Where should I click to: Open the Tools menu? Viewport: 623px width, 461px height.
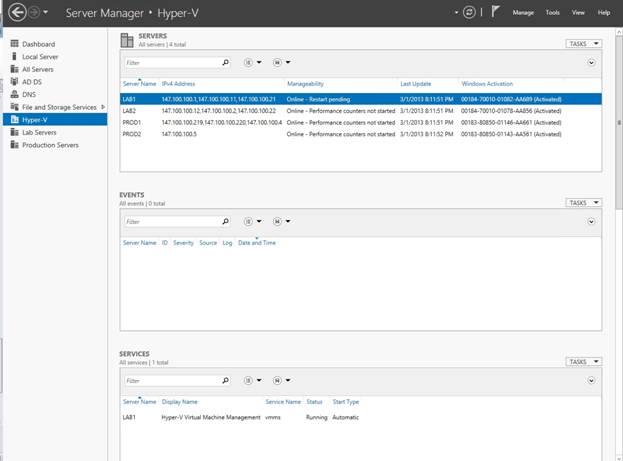552,13
